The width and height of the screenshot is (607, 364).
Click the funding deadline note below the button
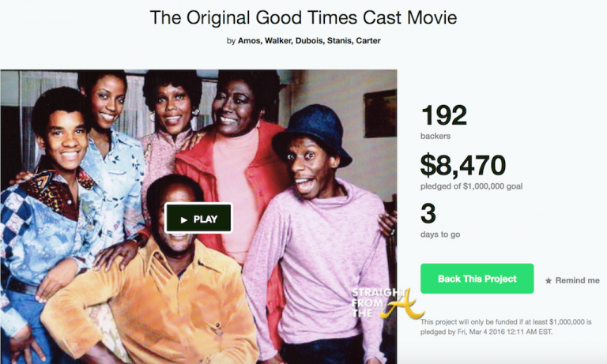coord(510,327)
